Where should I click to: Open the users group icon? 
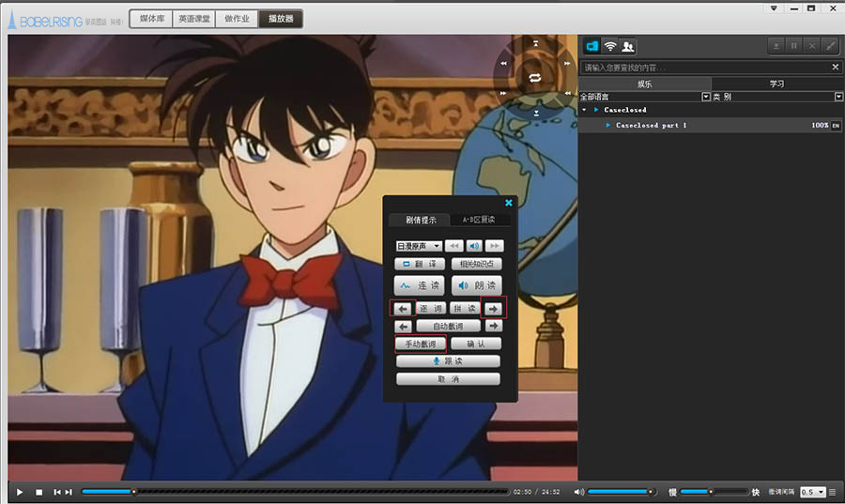point(628,46)
